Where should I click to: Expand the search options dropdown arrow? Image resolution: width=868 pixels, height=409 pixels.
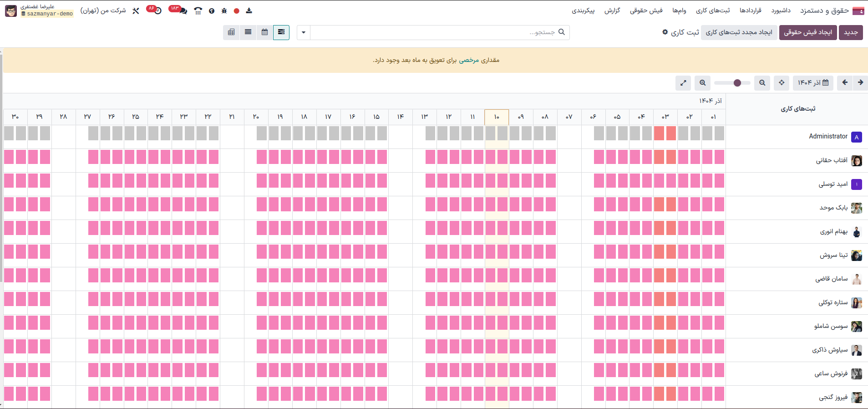tap(304, 32)
